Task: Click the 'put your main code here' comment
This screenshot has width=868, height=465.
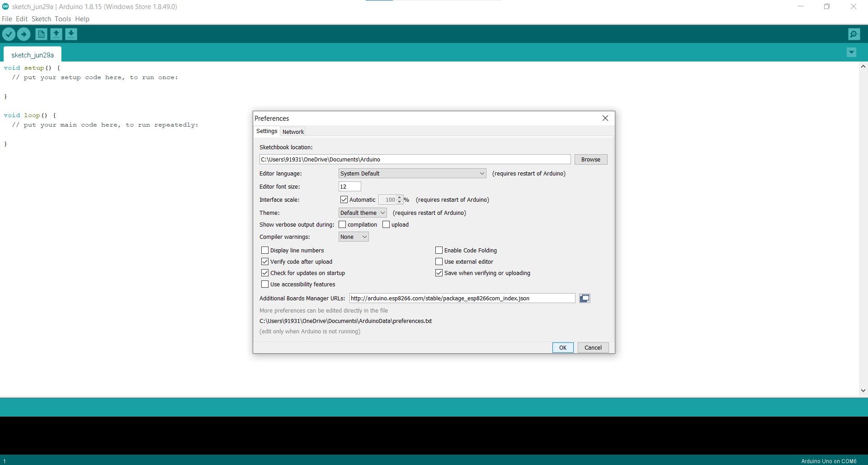Action: click(105, 125)
